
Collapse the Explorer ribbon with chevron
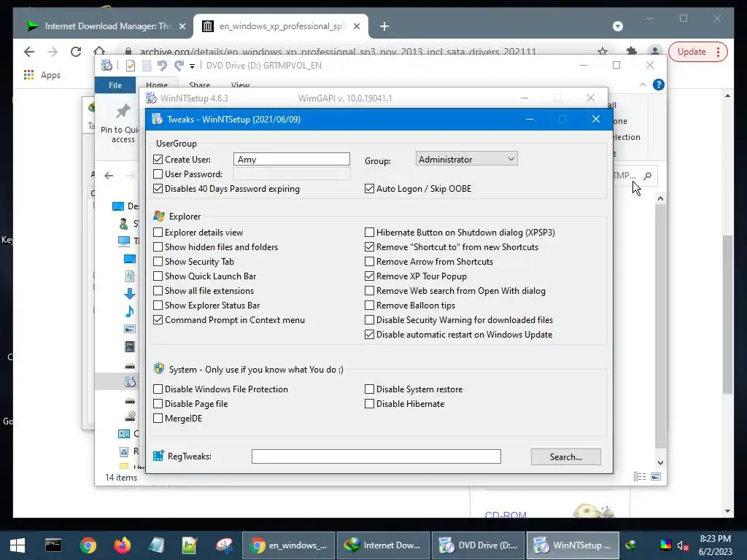point(643,85)
